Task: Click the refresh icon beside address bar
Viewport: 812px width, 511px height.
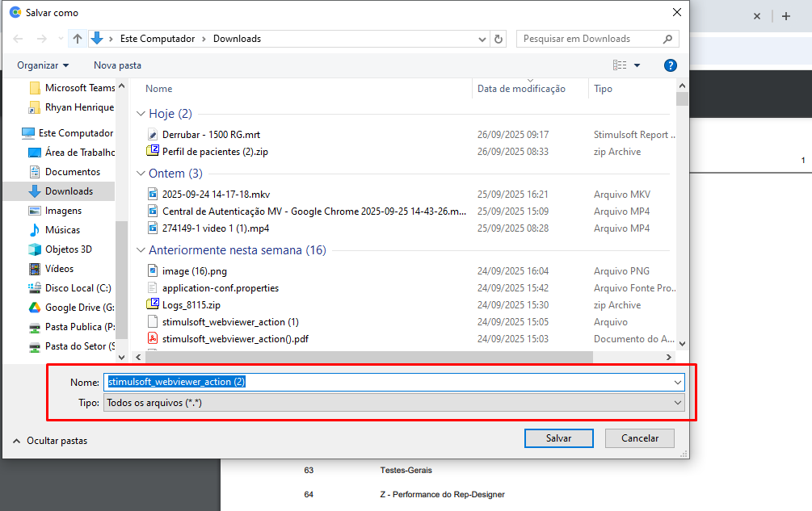Action: pyautogui.click(x=499, y=39)
